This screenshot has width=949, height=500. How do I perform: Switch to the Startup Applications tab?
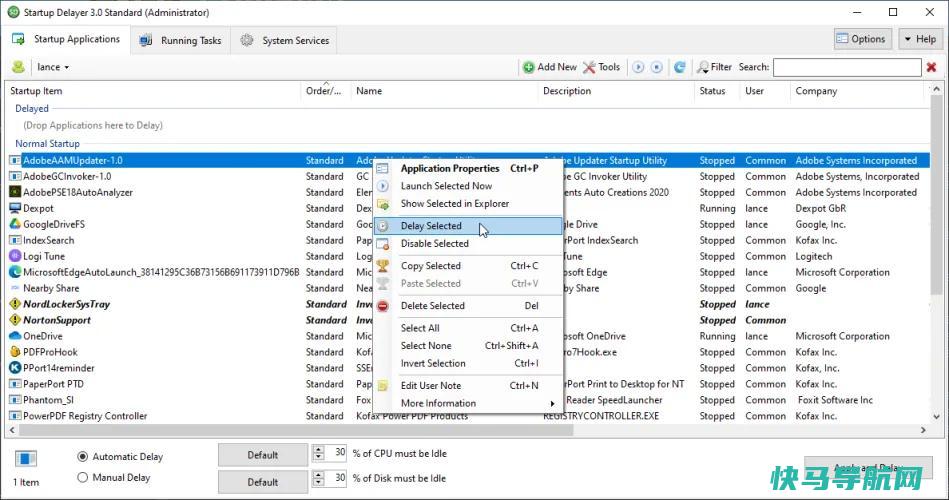click(66, 39)
